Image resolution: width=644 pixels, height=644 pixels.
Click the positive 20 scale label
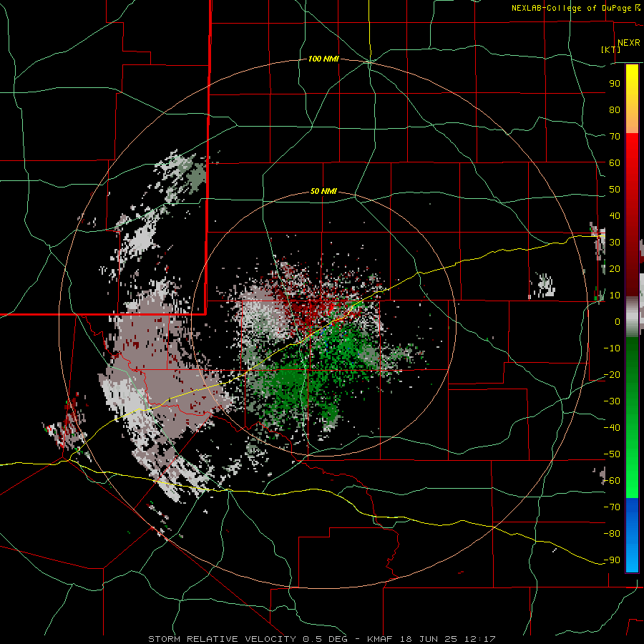coord(615,268)
